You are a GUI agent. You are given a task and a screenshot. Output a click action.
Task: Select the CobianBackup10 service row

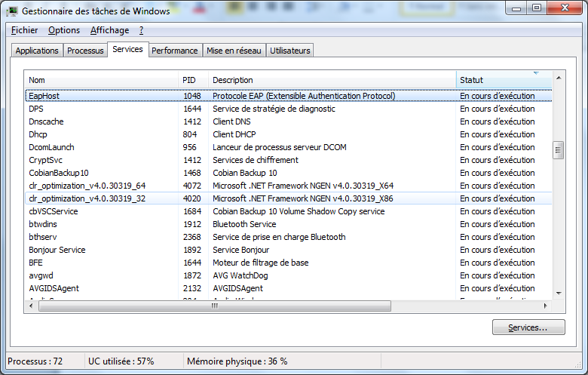tap(59, 173)
